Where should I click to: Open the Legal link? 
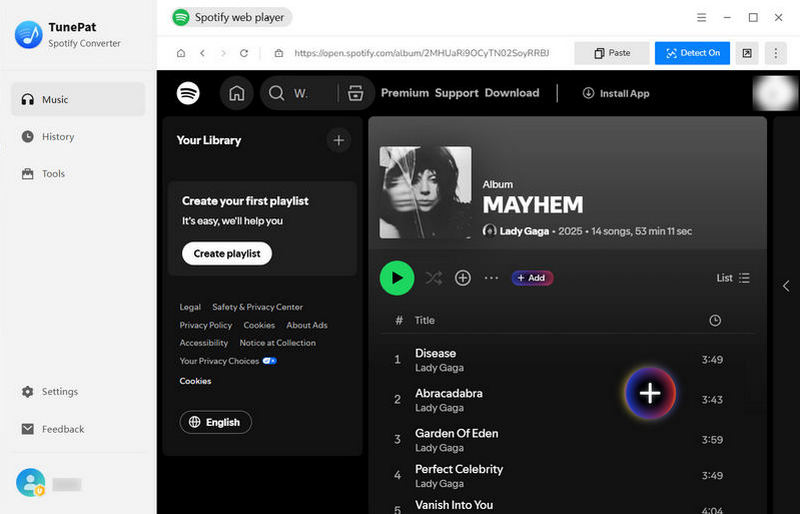coord(190,307)
